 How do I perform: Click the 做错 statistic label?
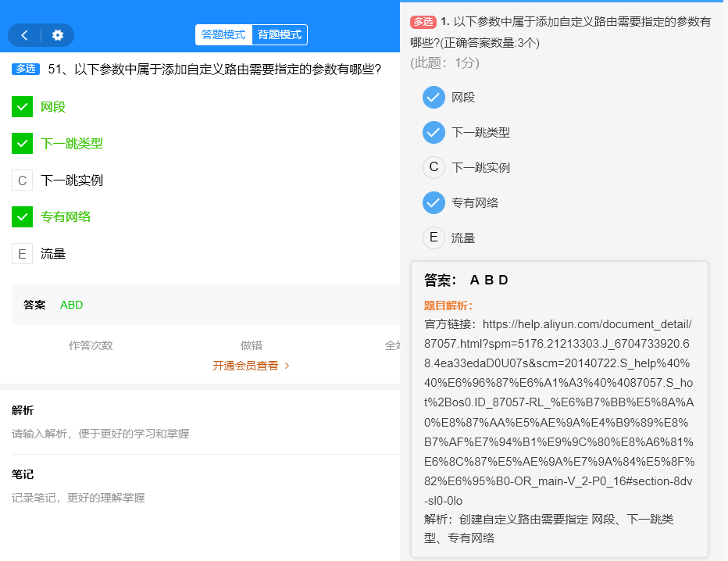click(x=252, y=345)
